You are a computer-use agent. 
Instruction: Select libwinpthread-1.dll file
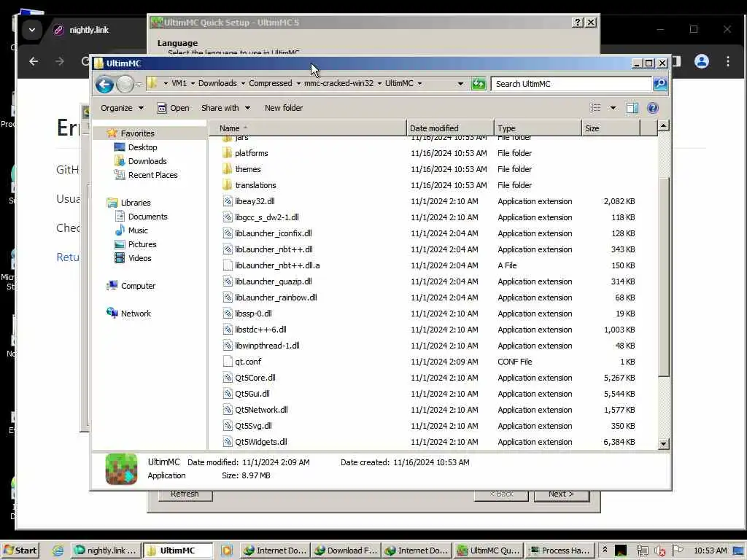pyautogui.click(x=267, y=346)
